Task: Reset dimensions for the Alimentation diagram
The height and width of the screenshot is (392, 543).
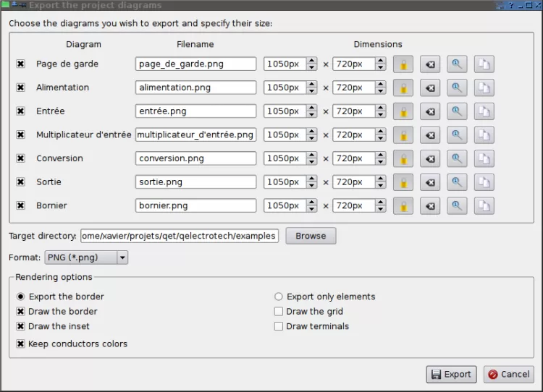Action: pos(430,88)
